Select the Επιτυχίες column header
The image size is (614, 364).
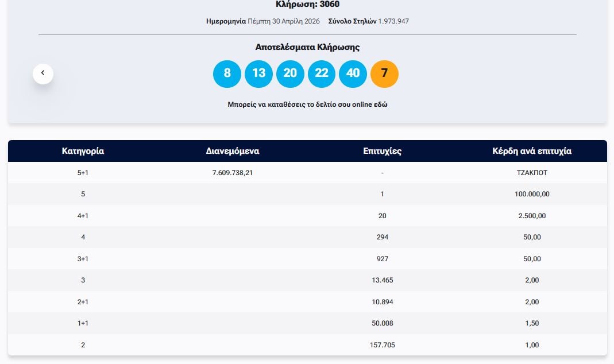click(382, 152)
